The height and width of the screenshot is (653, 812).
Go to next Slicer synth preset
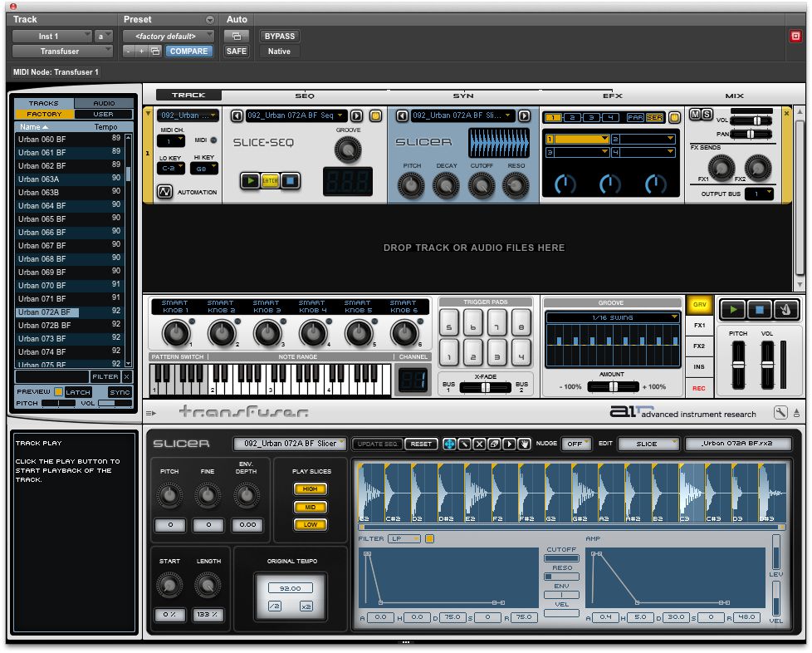coord(524,115)
